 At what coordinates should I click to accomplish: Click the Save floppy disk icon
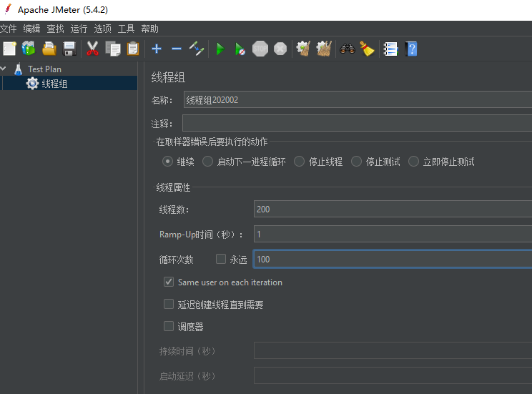tap(69, 49)
